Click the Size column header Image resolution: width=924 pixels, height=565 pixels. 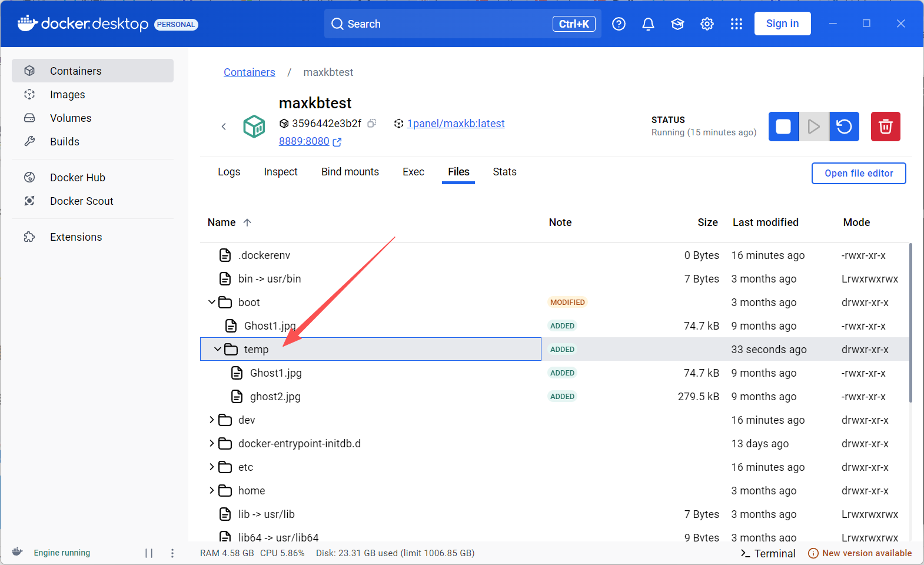click(707, 222)
